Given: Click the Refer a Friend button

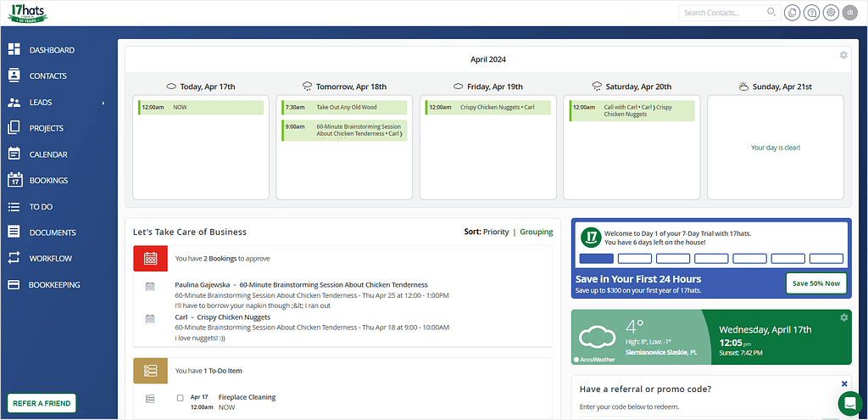Looking at the screenshot, I should (x=42, y=403).
